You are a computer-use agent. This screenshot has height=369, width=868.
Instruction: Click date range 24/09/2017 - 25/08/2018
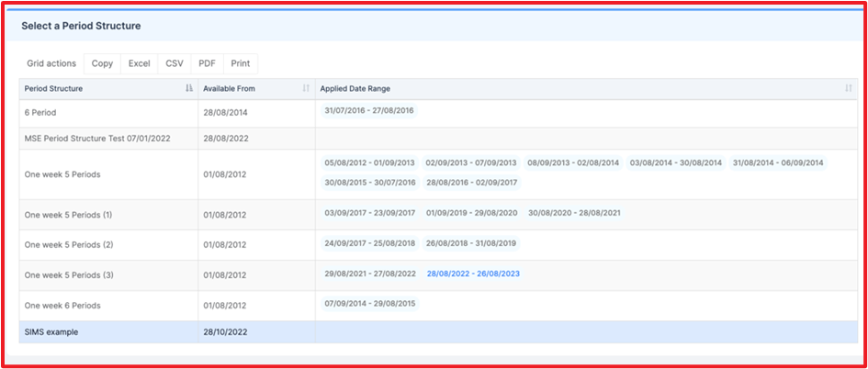click(370, 243)
